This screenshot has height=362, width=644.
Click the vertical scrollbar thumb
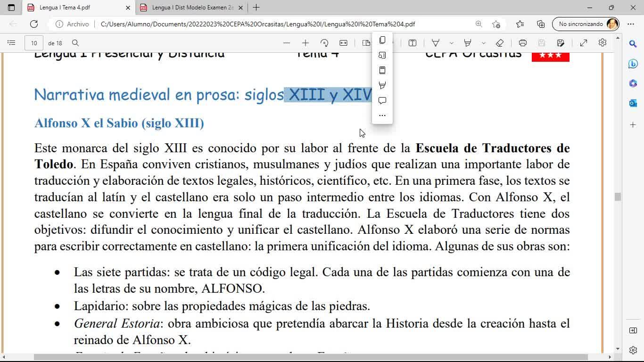click(618, 197)
